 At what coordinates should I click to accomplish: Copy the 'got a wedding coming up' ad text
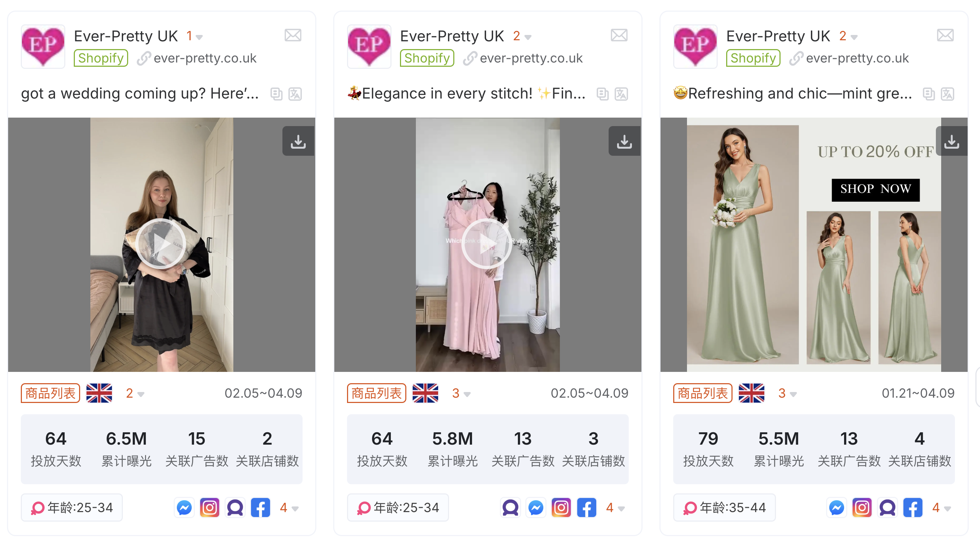pos(276,94)
